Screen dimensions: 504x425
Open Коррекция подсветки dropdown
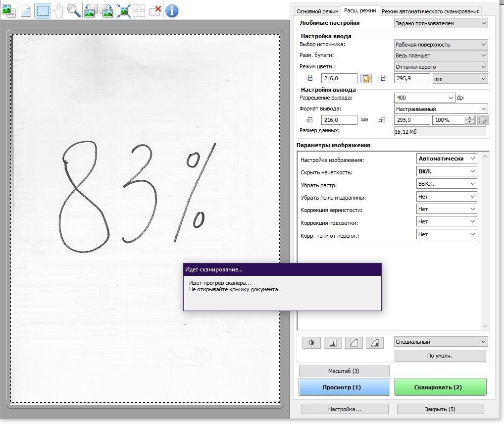pyautogui.click(x=447, y=221)
